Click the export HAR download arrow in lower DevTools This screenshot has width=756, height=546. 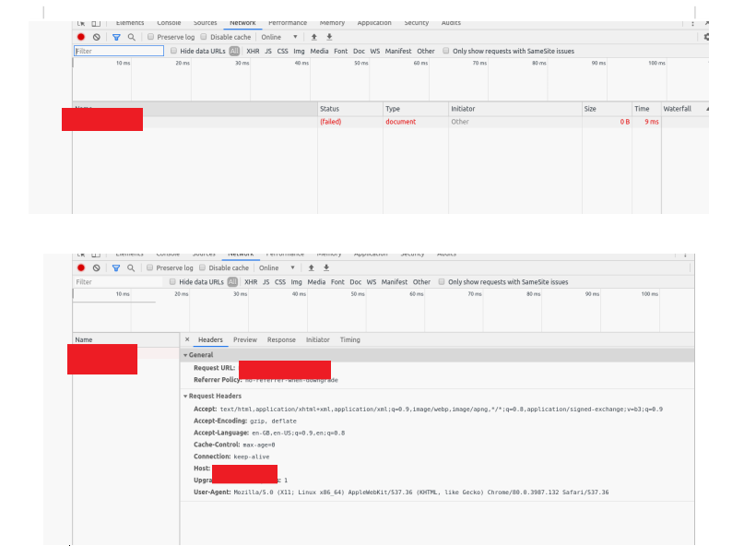click(x=326, y=267)
